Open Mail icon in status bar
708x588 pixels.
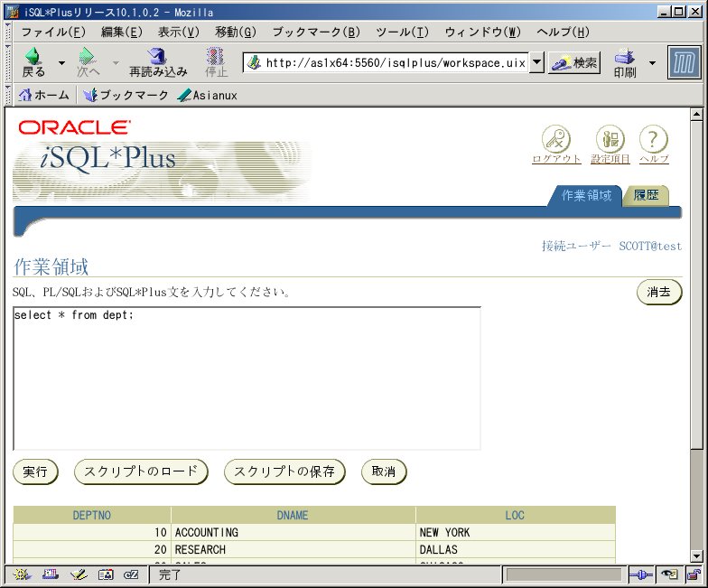click(x=51, y=574)
